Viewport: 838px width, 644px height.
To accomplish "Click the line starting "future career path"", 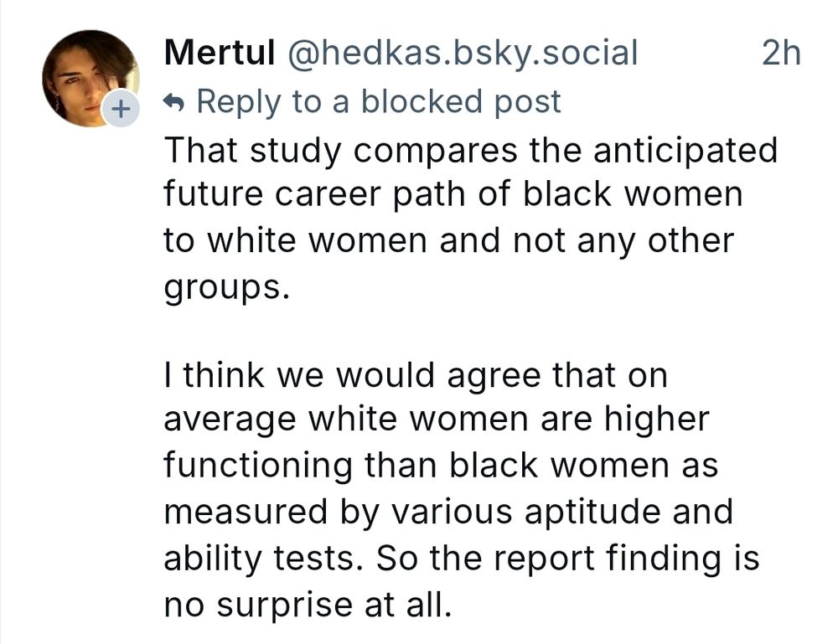I will point(453,195).
